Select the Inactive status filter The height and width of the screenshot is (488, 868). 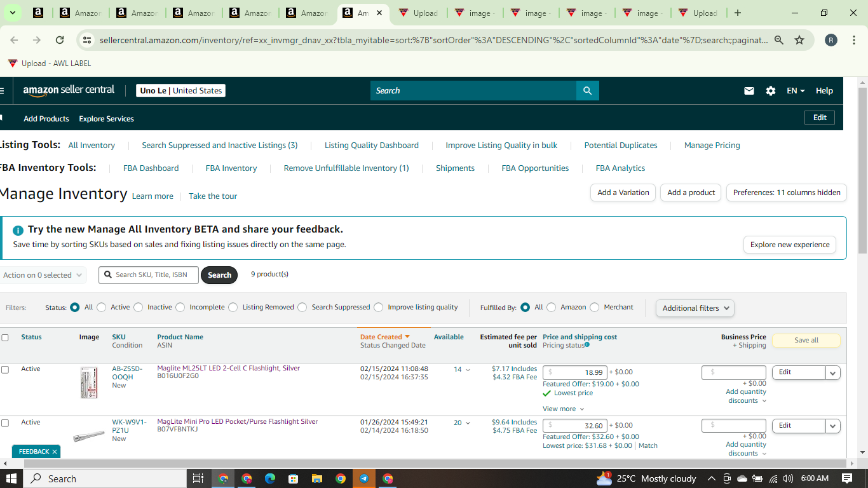(139, 308)
